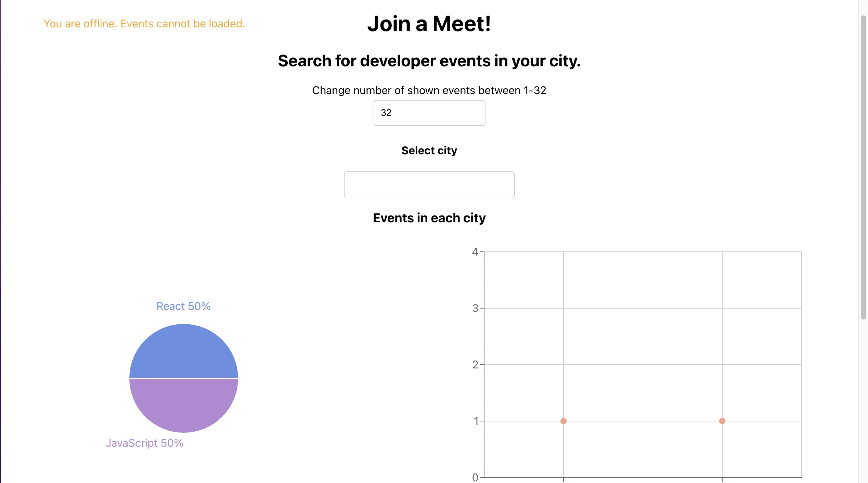The height and width of the screenshot is (483, 868).
Task: Click the number of events input field
Action: pyautogui.click(x=429, y=113)
